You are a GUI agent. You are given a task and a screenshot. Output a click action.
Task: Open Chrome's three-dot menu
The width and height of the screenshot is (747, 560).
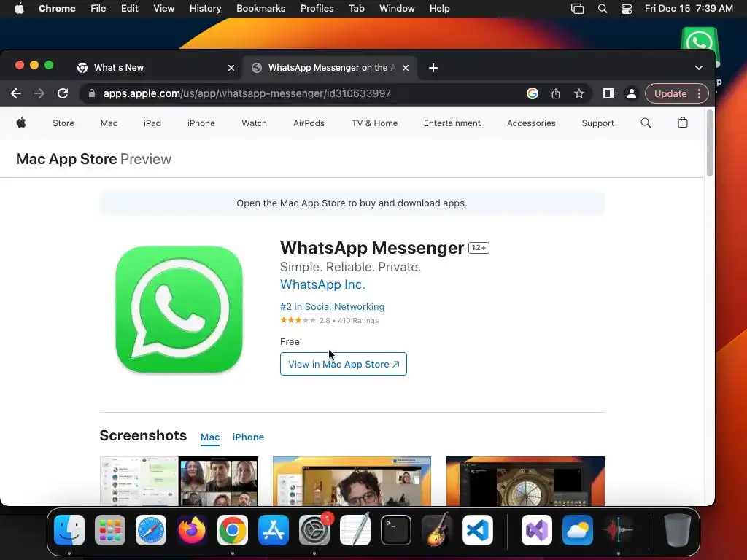point(699,93)
